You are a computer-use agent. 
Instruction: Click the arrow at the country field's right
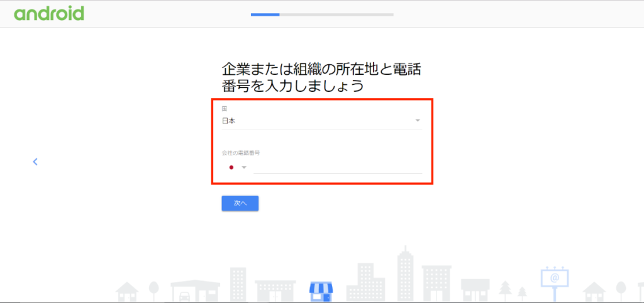418,121
